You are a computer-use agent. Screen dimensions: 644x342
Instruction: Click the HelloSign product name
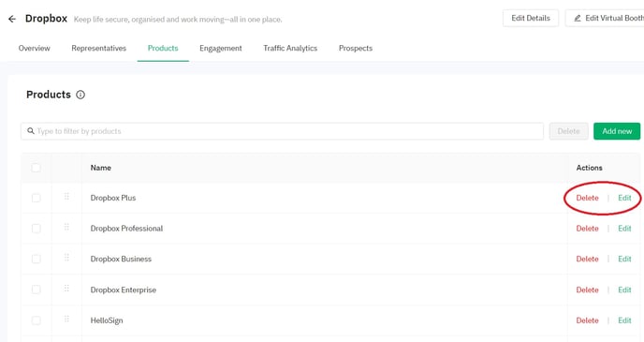tap(107, 320)
